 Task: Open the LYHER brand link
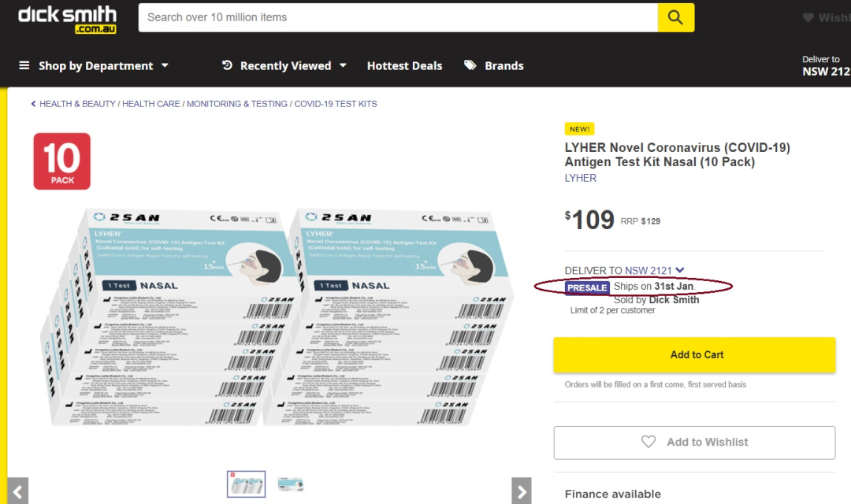click(x=580, y=178)
